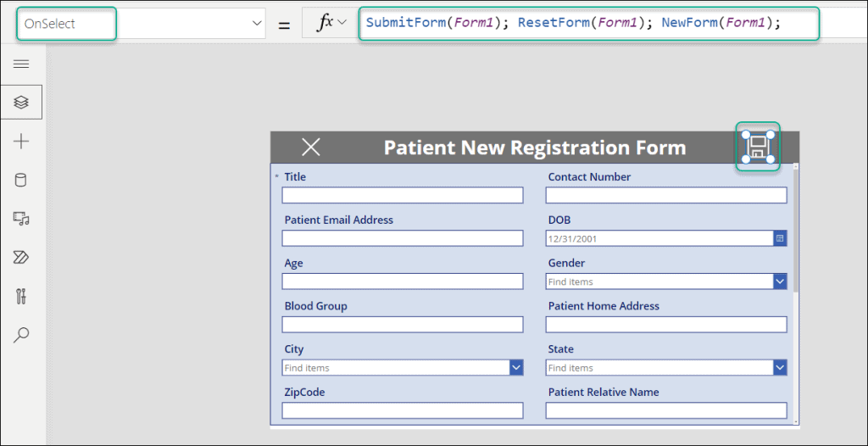Expand the fx formula options chevron
Viewport: 868px width, 446px height.
tap(342, 22)
